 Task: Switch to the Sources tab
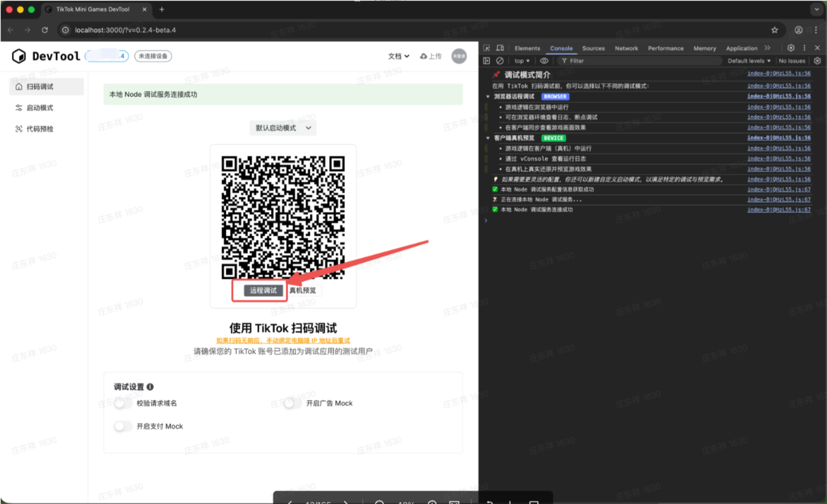point(593,48)
